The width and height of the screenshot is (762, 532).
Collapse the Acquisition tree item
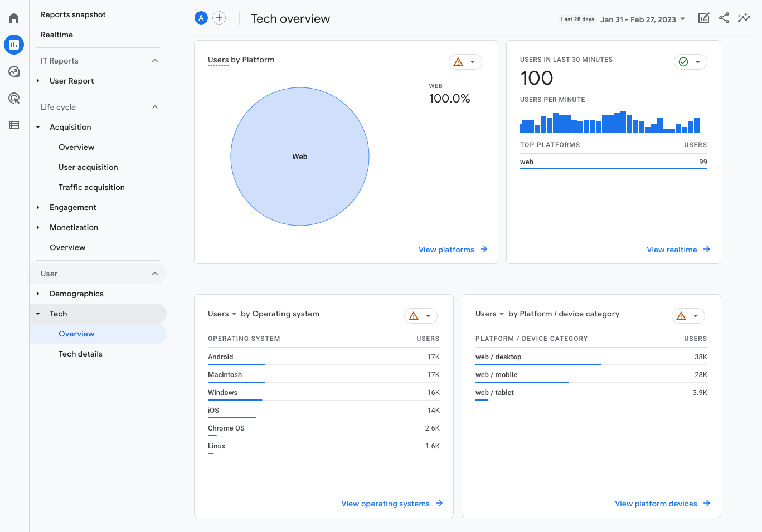pyautogui.click(x=38, y=127)
